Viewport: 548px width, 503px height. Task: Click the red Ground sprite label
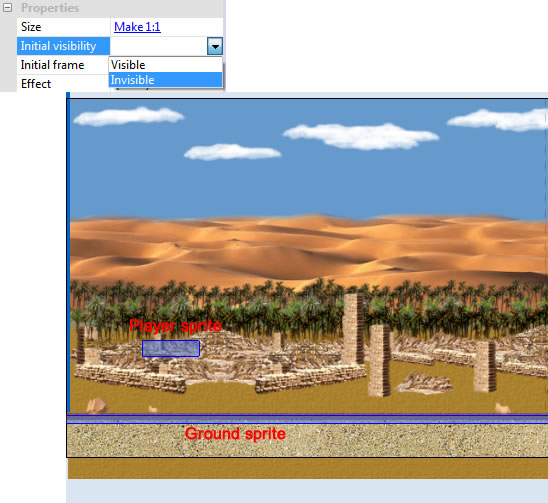(x=235, y=434)
